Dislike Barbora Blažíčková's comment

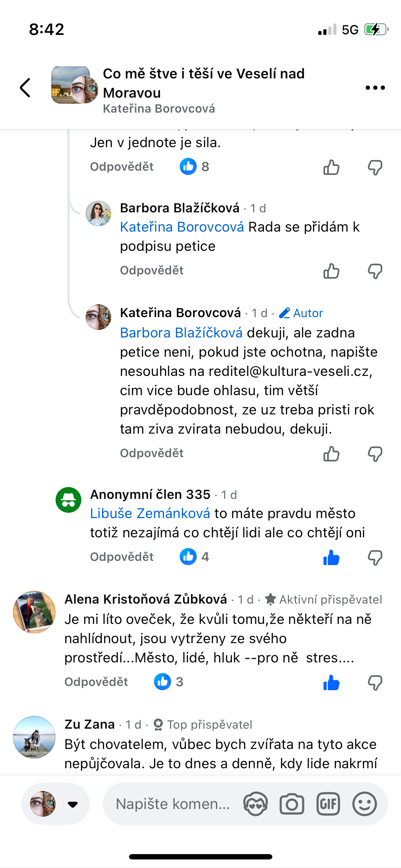(x=375, y=271)
